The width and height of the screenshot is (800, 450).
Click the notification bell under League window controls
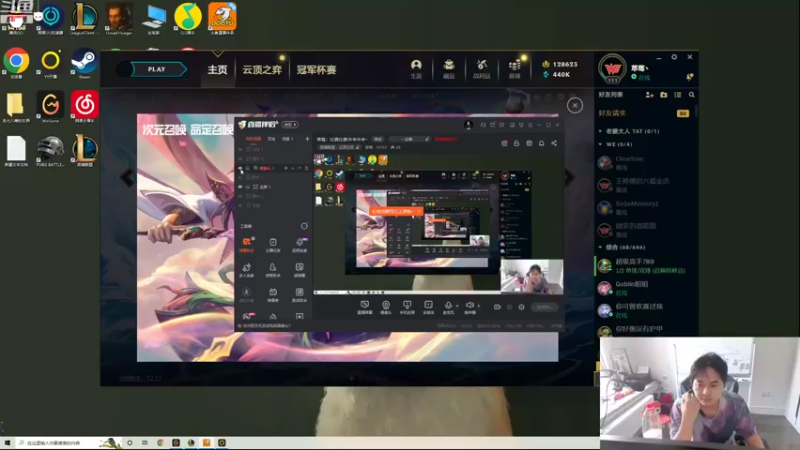(x=689, y=77)
